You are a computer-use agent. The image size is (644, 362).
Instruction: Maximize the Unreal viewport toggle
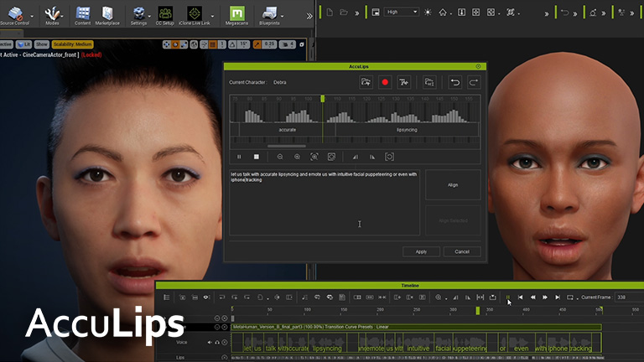point(302,44)
